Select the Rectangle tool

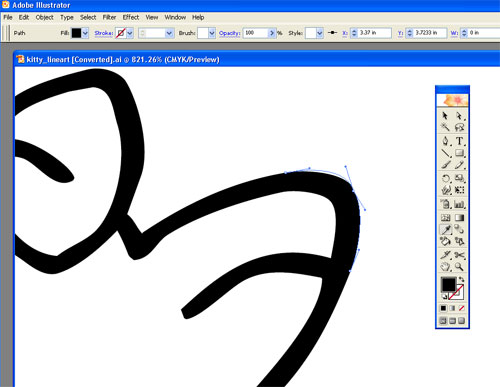tap(459, 153)
